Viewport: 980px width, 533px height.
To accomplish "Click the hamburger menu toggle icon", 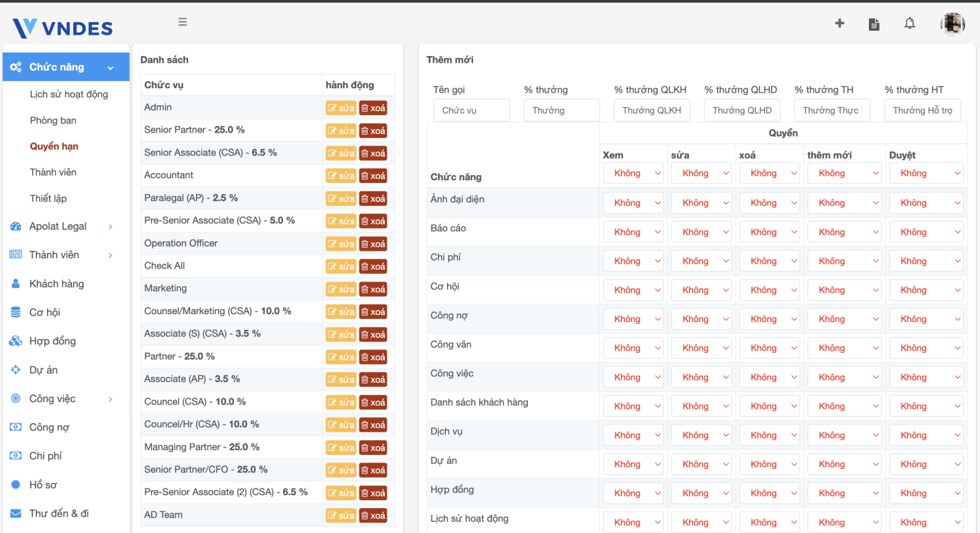I will pyautogui.click(x=183, y=22).
